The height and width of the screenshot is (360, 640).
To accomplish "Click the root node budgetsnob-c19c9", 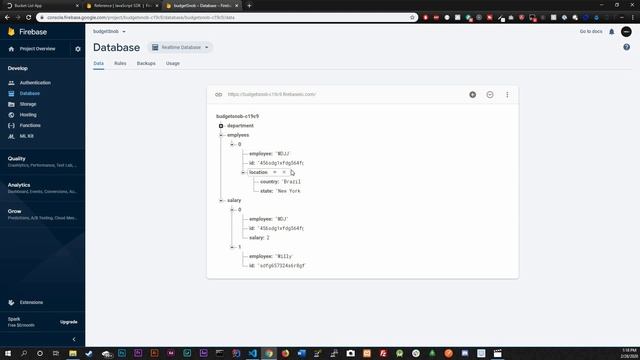I will tap(237, 116).
